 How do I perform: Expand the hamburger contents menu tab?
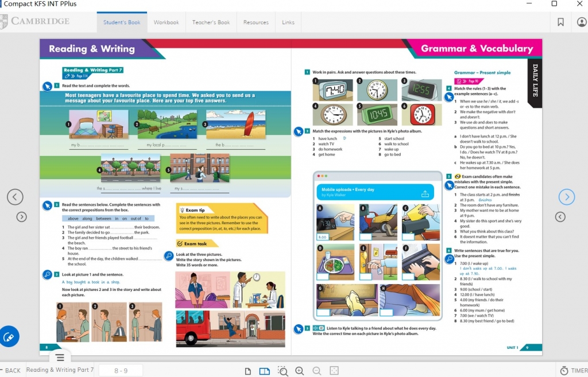60,357
